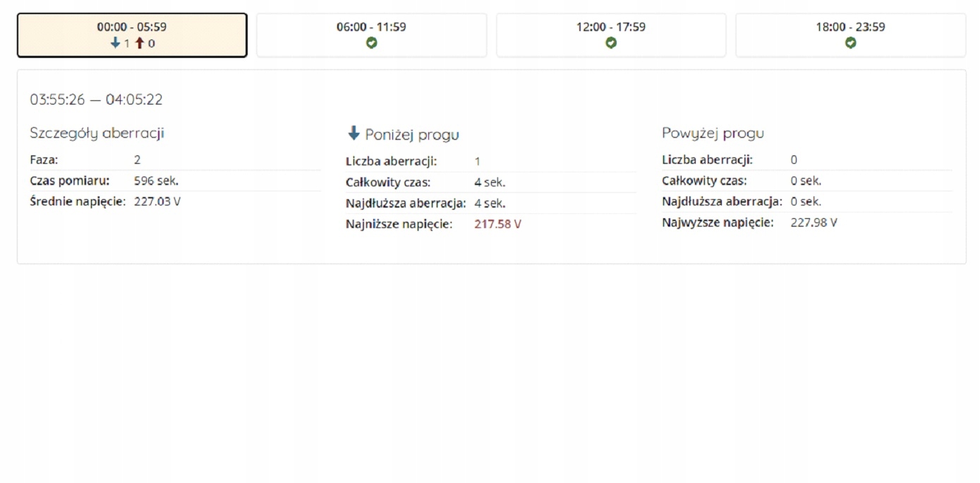This screenshot has width=980, height=483.
Task: Click the 03:55:26 — 04:05:22 time range heading
Action: [x=96, y=100]
